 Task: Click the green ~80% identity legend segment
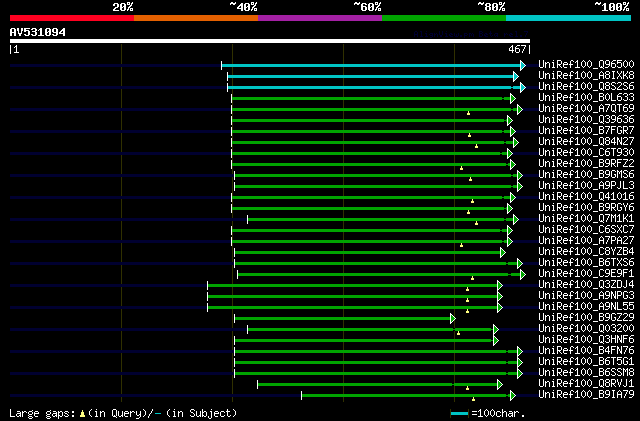click(444, 18)
